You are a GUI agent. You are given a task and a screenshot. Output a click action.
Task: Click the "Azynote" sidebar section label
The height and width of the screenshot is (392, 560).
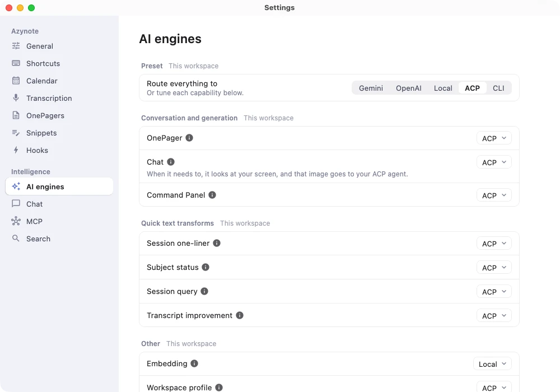pos(25,31)
